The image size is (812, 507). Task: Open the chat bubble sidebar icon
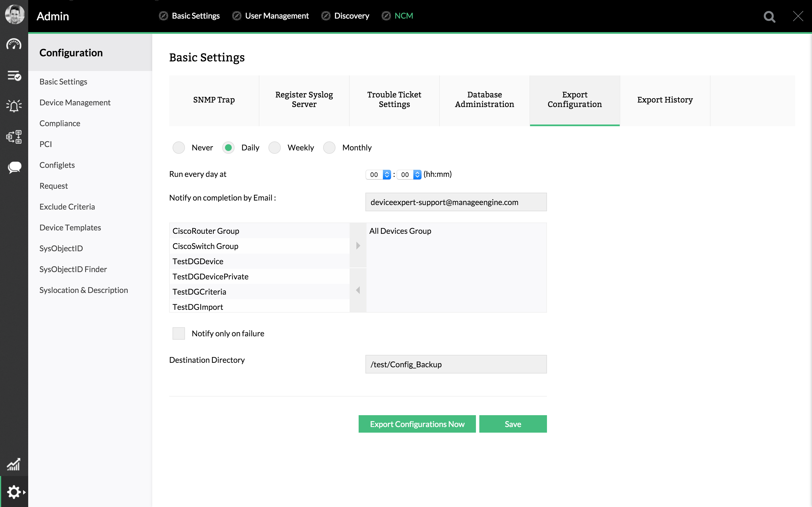[14, 167]
